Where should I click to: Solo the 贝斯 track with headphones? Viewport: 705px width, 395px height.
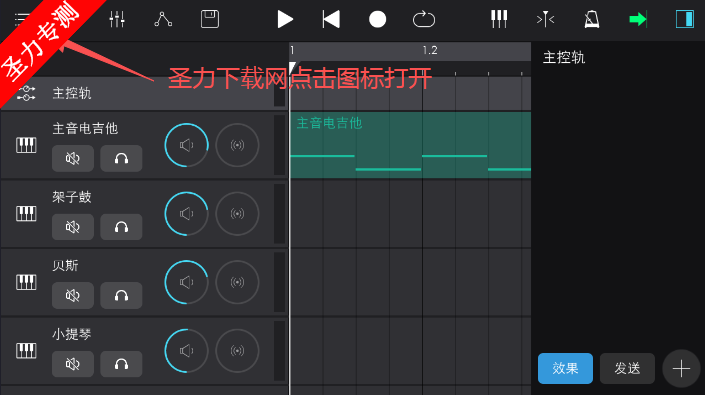121,295
